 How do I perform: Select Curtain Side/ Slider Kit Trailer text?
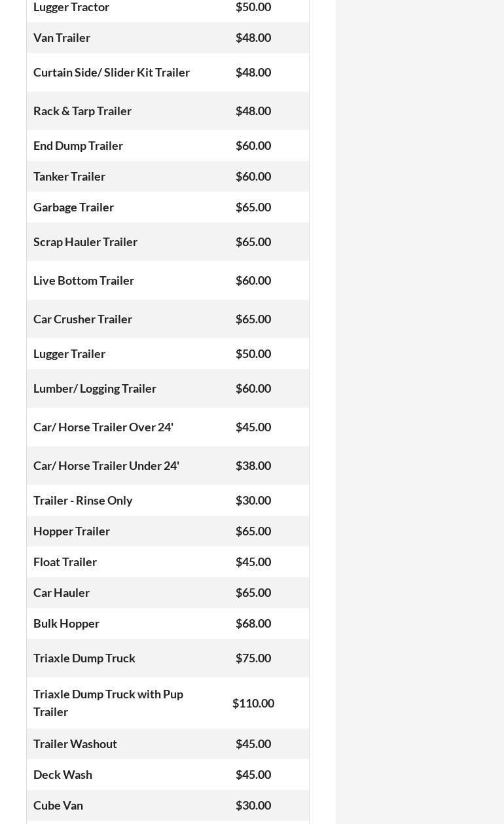pyautogui.click(x=111, y=73)
